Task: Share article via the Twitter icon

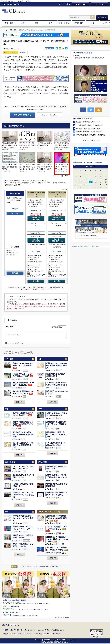Action: coord(57,48)
